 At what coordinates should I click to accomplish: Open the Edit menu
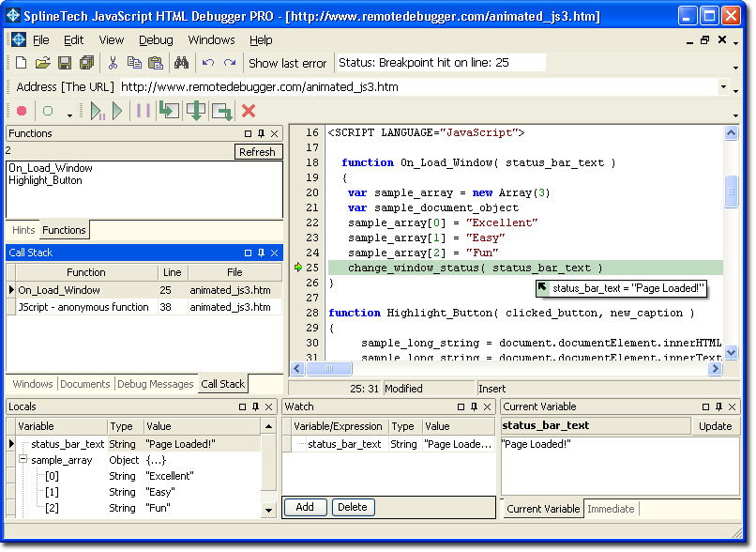[x=74, y=40]
